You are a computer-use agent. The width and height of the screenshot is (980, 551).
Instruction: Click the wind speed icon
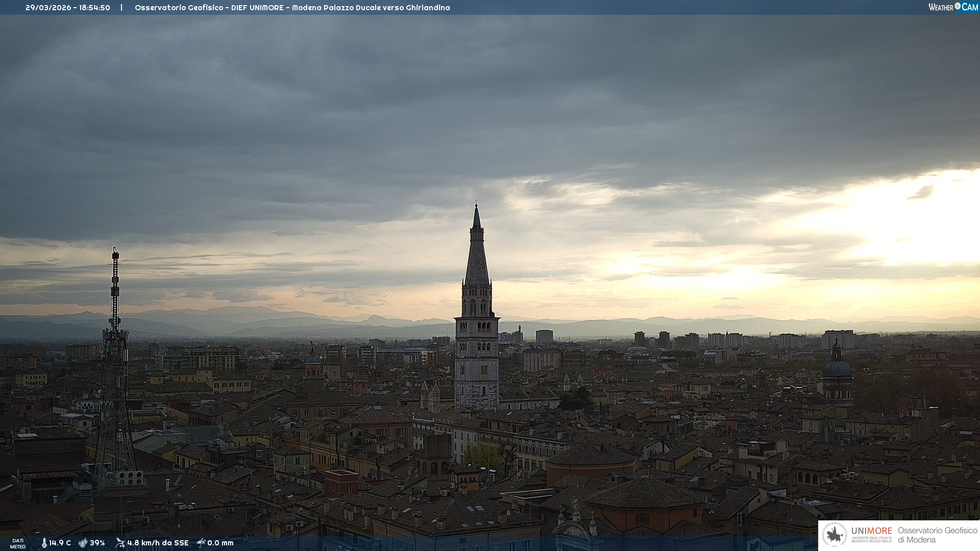pos(120,543)
